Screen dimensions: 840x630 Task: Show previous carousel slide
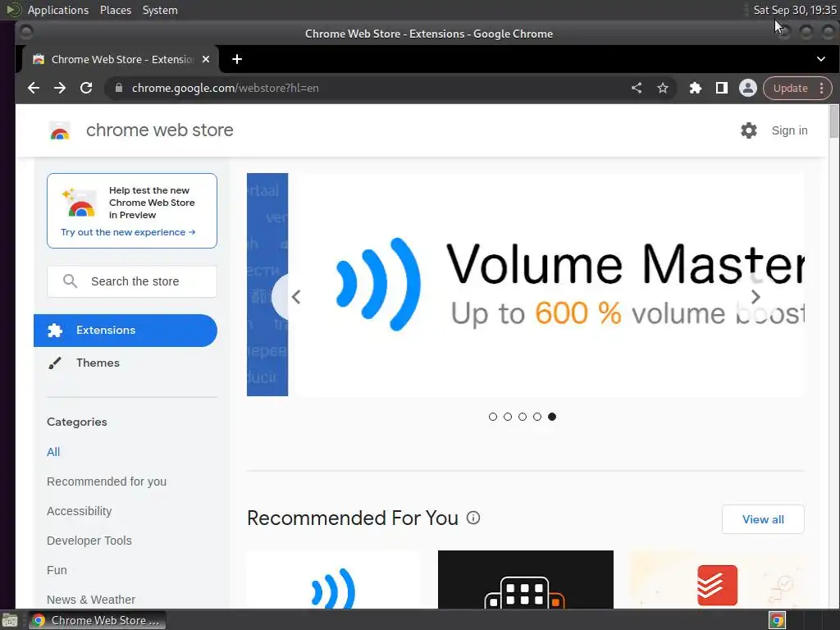(295, 296)
